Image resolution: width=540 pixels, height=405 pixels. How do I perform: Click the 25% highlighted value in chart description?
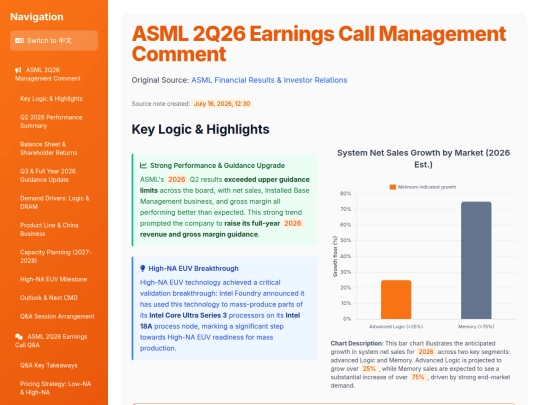coord(369,368)
